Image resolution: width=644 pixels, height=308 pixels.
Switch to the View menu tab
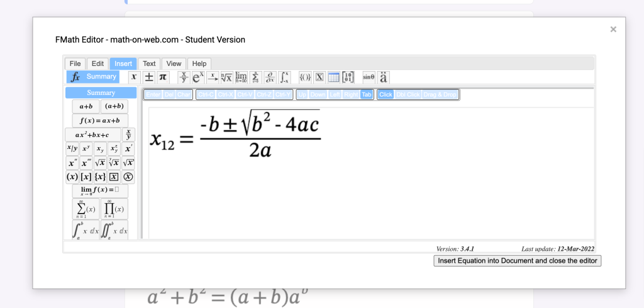pos(174,63)
